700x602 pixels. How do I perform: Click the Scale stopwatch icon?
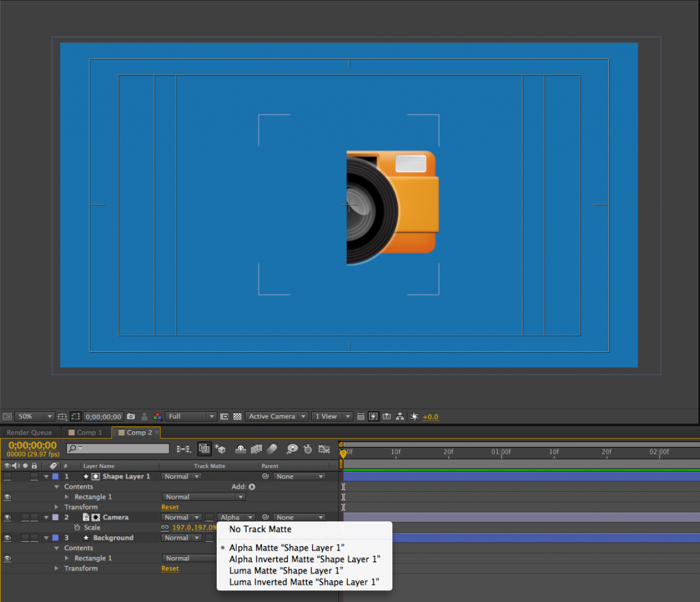pos(77,528)
